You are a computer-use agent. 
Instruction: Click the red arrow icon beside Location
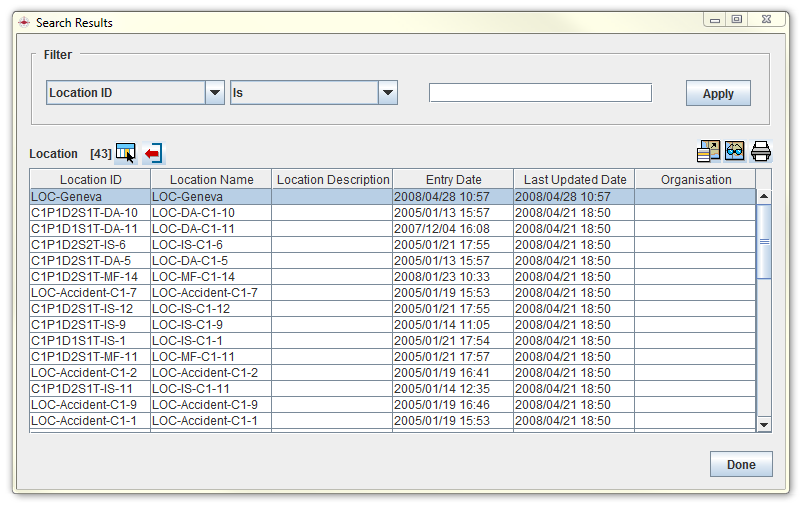coord(153,153)
